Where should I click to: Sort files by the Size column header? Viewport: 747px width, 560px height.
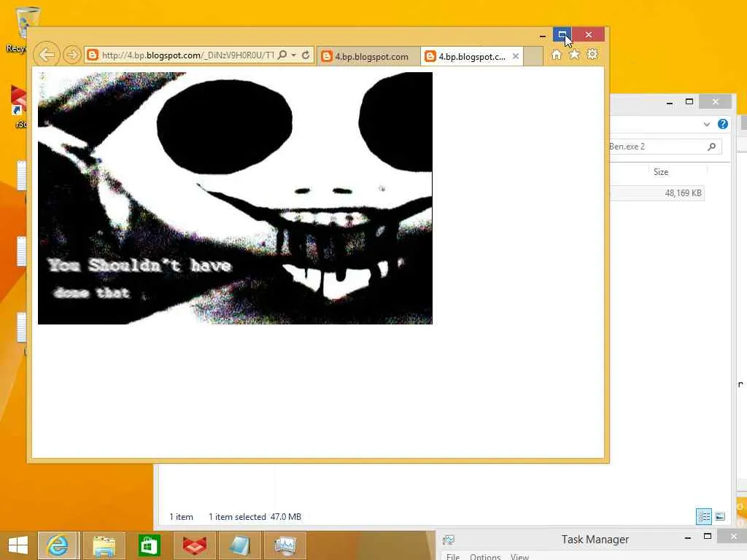[660, 172]
